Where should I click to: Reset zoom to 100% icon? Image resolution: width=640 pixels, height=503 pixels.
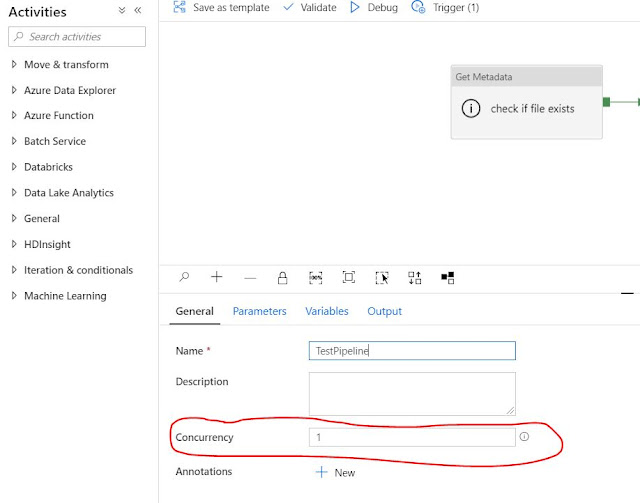(316, 278)
